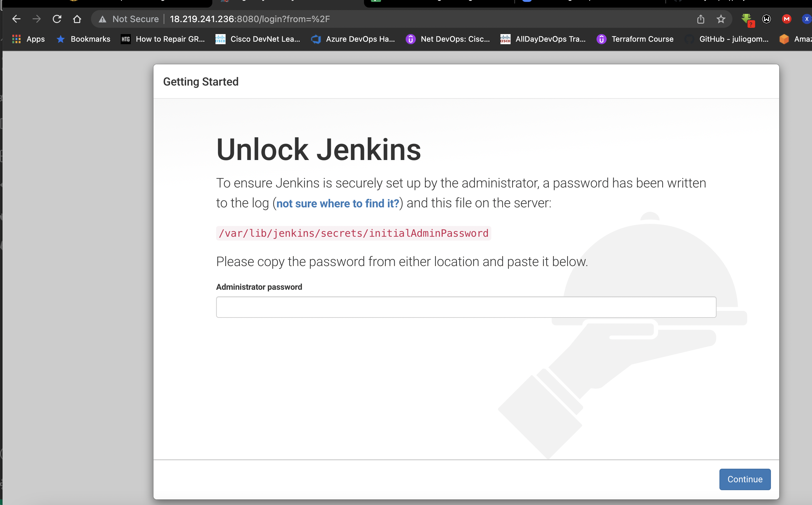Open Terraform Course bookmark
Screen dimensions: 812x505
tap(635, 39)
